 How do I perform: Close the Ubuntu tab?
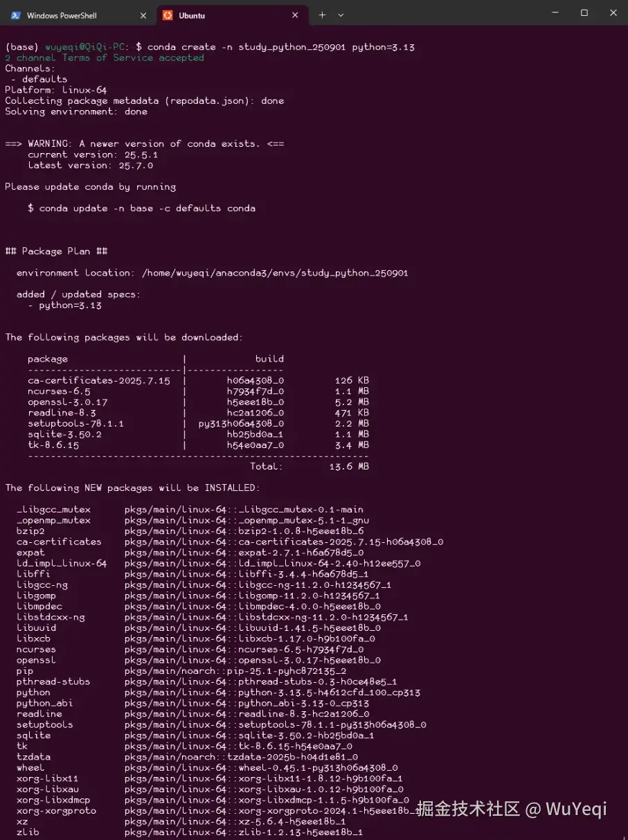click(295, 15)
